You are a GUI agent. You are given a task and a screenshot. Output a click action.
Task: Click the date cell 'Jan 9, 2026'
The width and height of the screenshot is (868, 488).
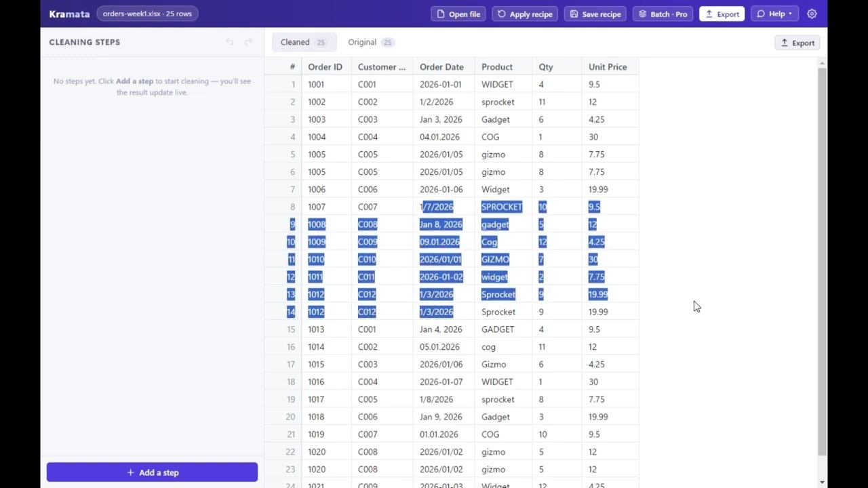point(443,417)
